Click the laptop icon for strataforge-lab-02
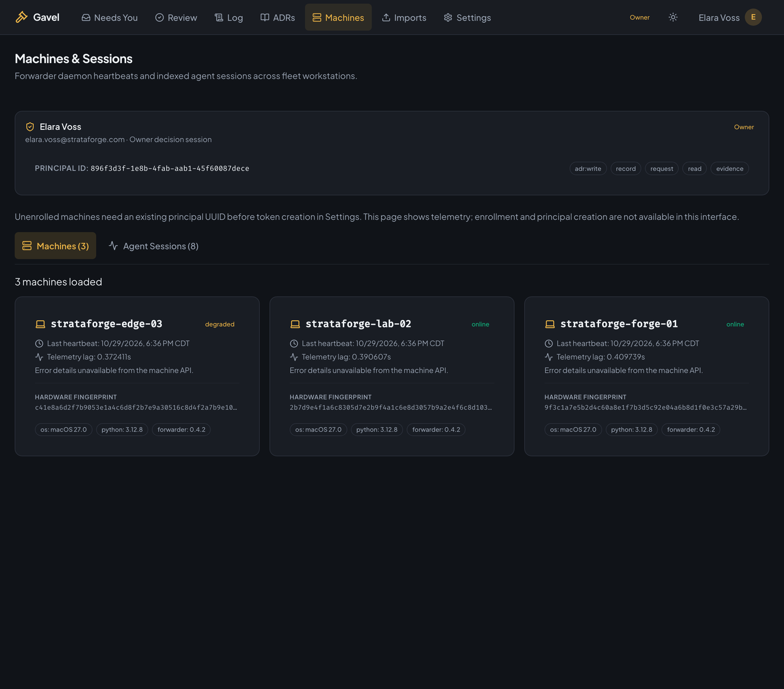The width and height of the screenshot is (784, 689). point(295,324)
